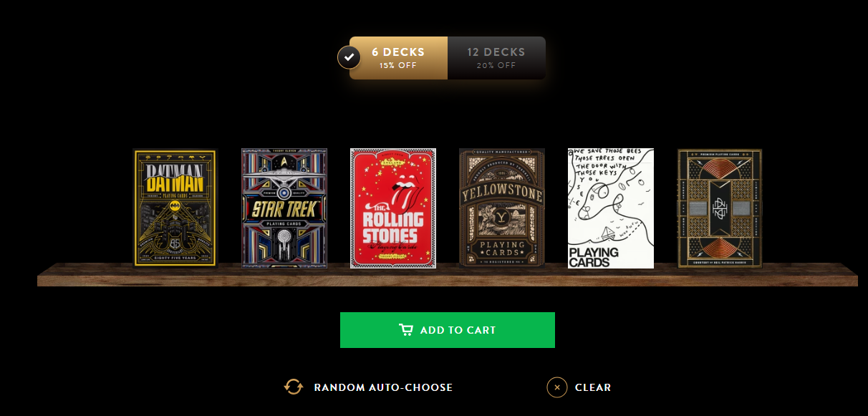Select the white hand-drawn Playing Cards deck
The height and width of the screenshot is (416, 868).
pyautogui.click(x=611, y=208)
